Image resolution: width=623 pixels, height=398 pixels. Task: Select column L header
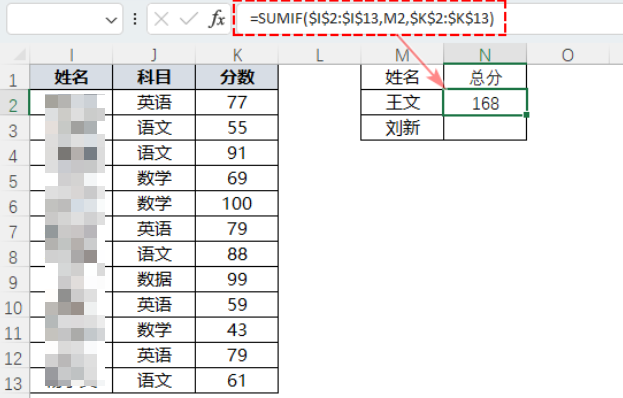pos(319,55)
